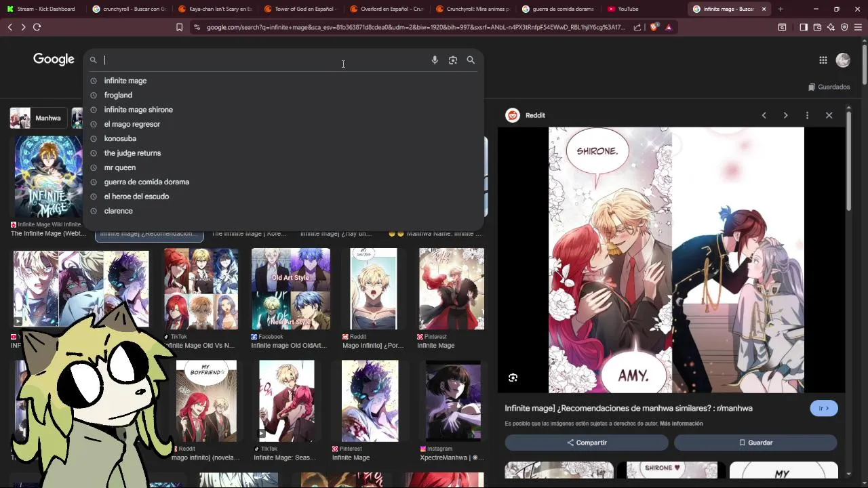Switch to YouTube tab
868x488 pixels.
tap(644, 9)
